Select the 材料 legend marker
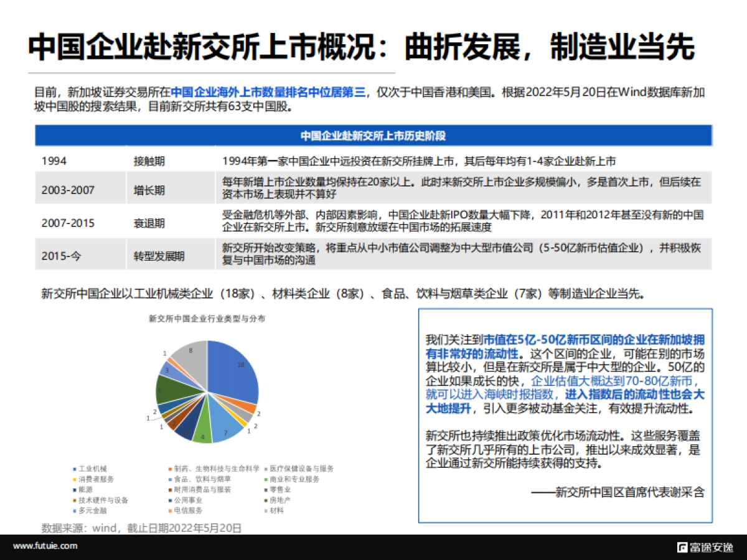 pyautogui.click(x=266, y=510)
